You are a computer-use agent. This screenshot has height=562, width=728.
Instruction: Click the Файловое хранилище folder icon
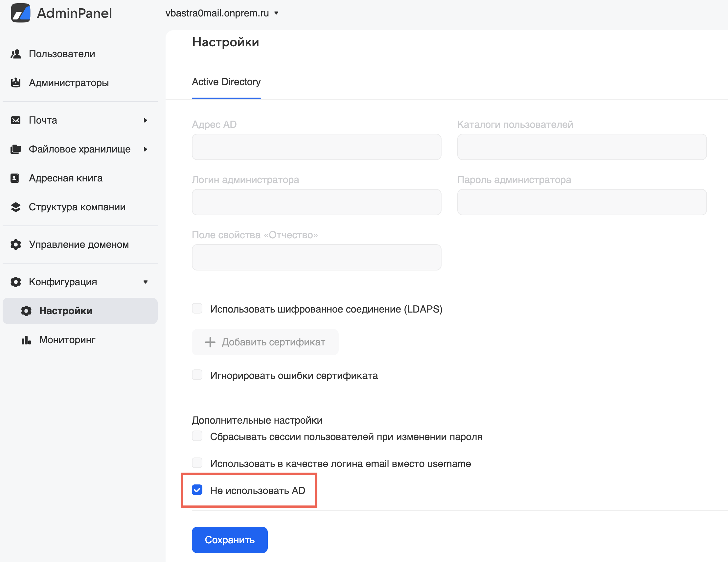(x=16, y=149)
